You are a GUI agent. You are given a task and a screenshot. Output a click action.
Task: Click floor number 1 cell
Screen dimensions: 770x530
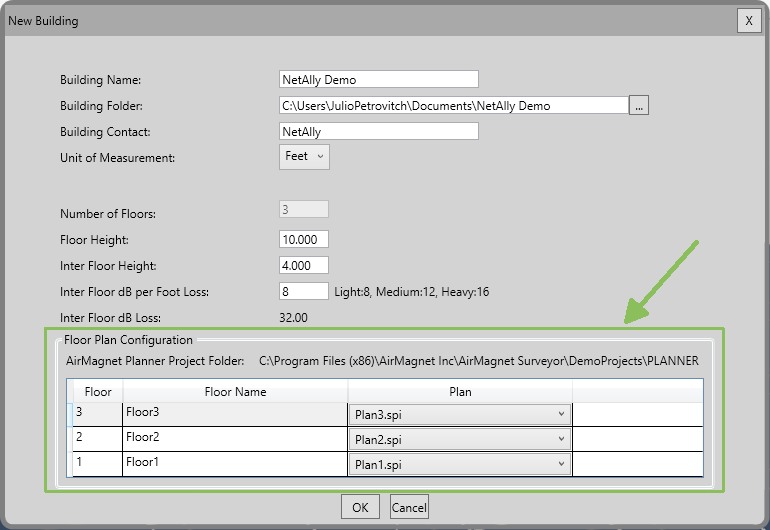coord(97,464)
